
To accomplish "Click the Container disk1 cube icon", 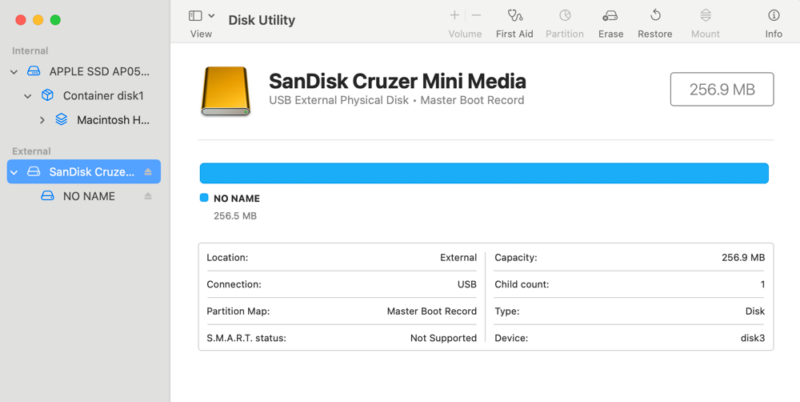I will (47, 95).
